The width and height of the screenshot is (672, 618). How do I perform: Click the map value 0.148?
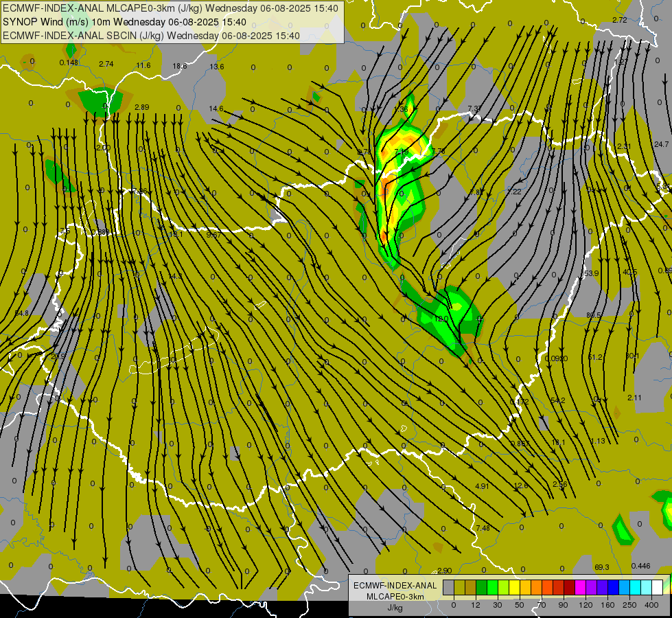pos(69,62)
